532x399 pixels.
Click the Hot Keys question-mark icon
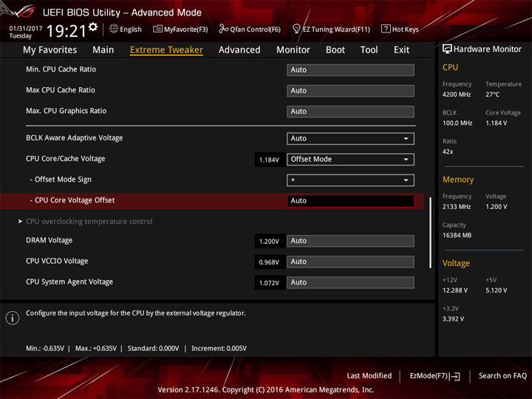[386, 29]
